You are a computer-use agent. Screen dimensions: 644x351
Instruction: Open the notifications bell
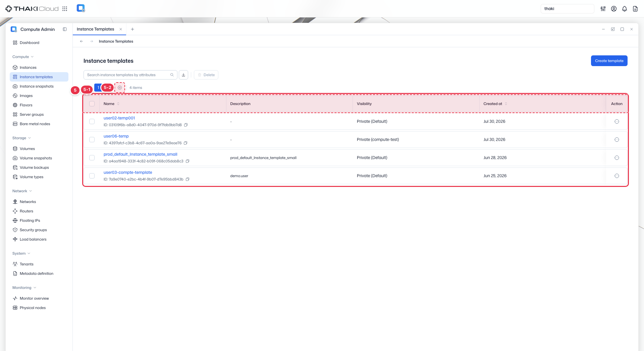point(625,9)
